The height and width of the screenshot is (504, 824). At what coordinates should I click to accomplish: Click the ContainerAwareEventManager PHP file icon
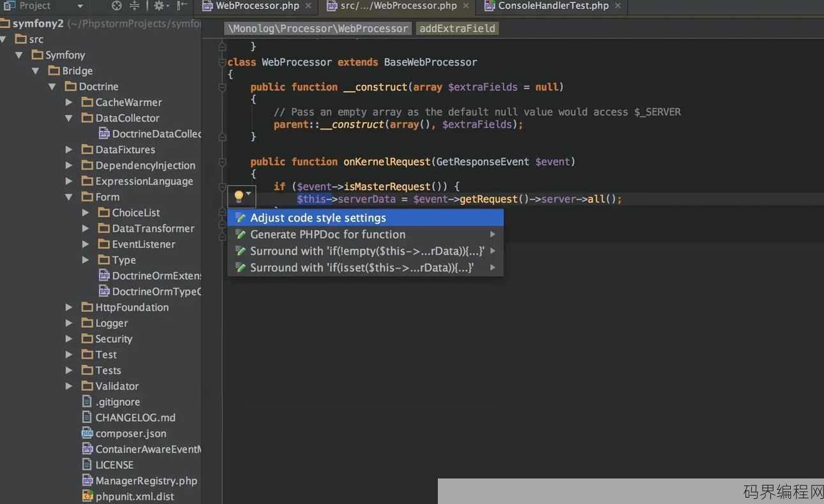click(x=87, y=449)
